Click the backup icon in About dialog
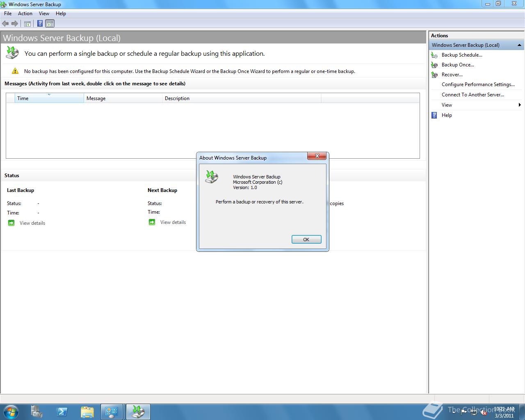 click(212, 176)
